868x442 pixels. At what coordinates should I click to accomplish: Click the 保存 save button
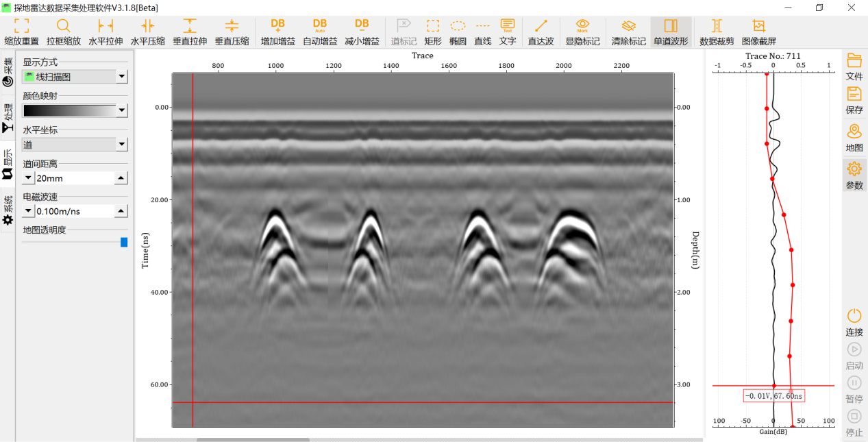pyautogui.click(x=854, y=99)
